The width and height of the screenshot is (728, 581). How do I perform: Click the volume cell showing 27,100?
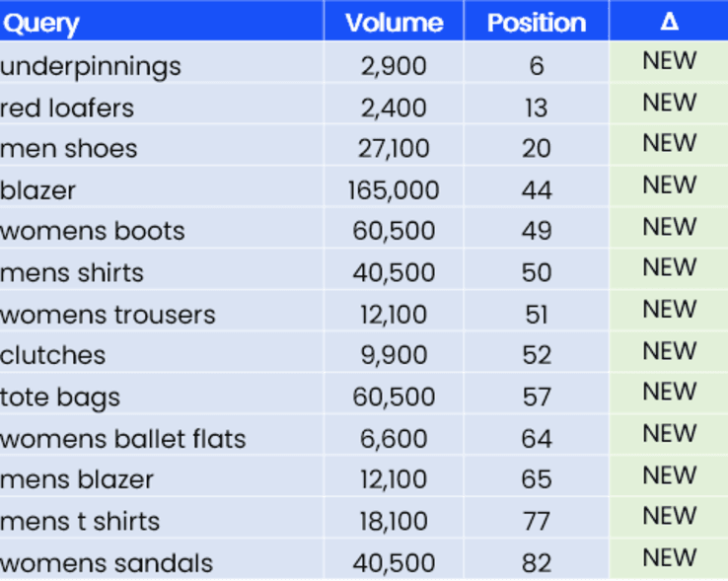(x=394, y=149)
